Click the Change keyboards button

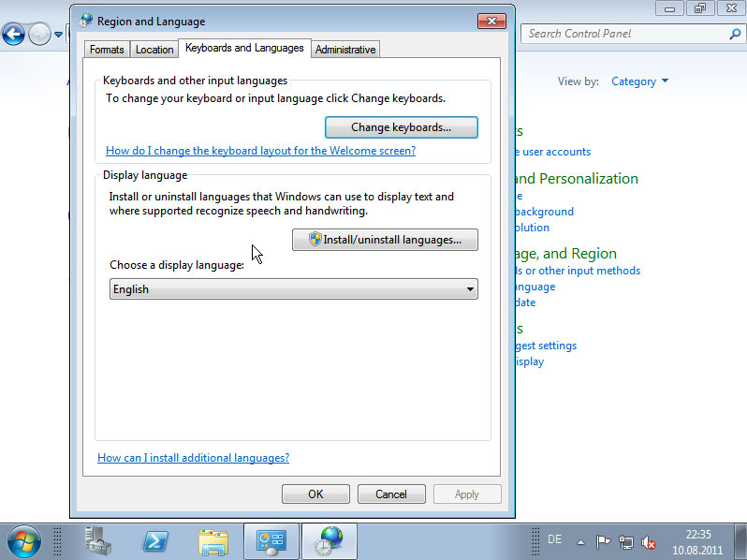pos(401,126)
